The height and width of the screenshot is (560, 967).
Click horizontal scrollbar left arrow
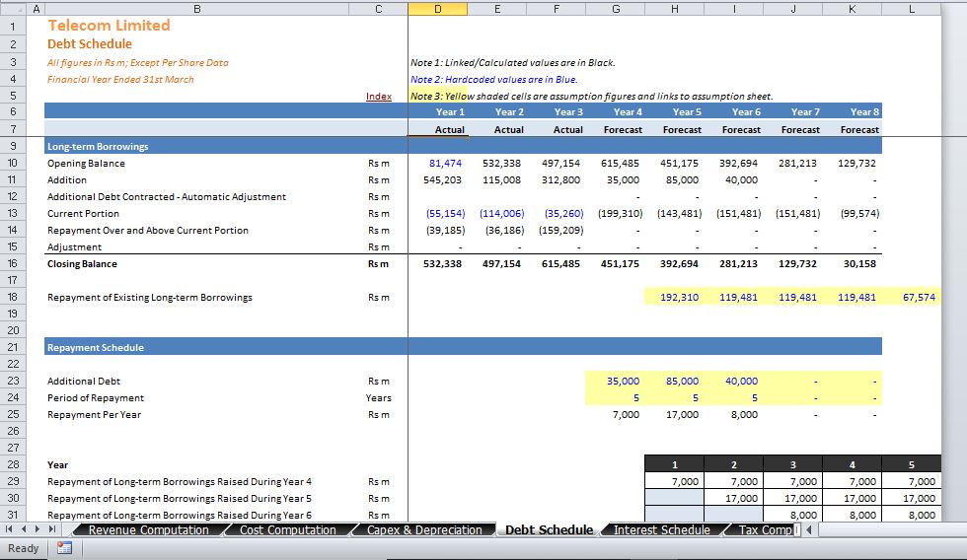[809, 529]
